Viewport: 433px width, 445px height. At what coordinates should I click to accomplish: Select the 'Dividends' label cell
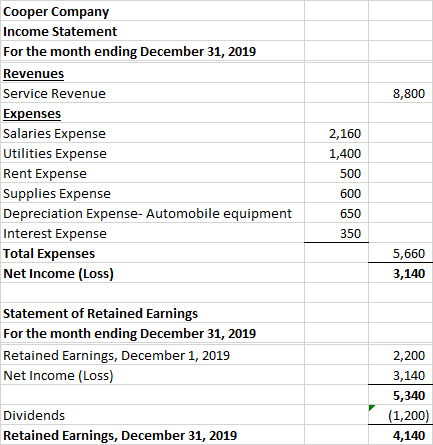click(152, 415)
